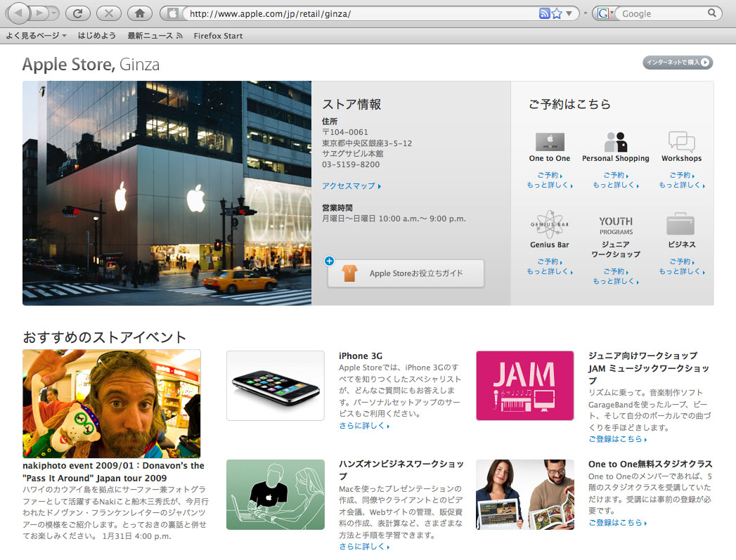Viewport: 736px width, 560px height.
Task: Click the Apple site identity icon
Action: (172, 13)
